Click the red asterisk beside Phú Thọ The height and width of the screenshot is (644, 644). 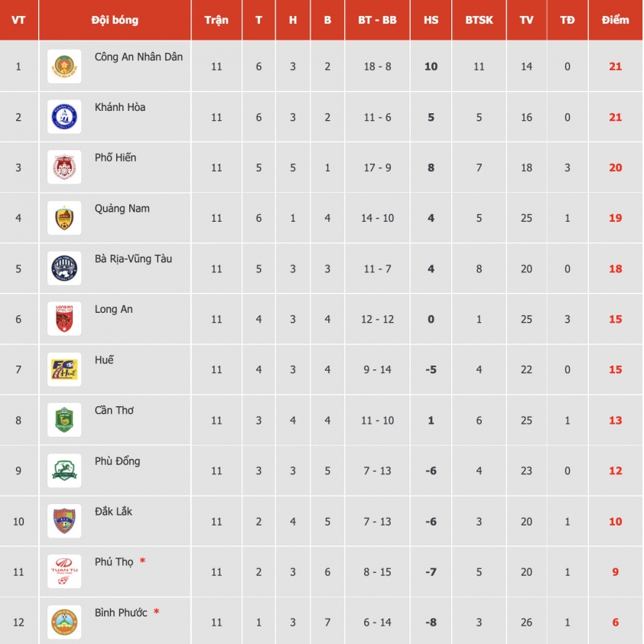point(142,561)
